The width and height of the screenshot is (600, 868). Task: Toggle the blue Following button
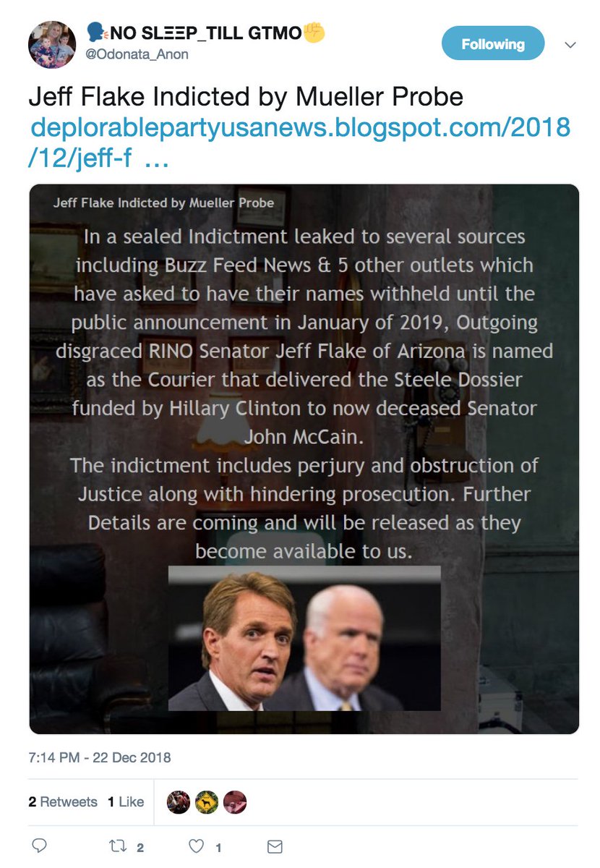coord(492,45)
